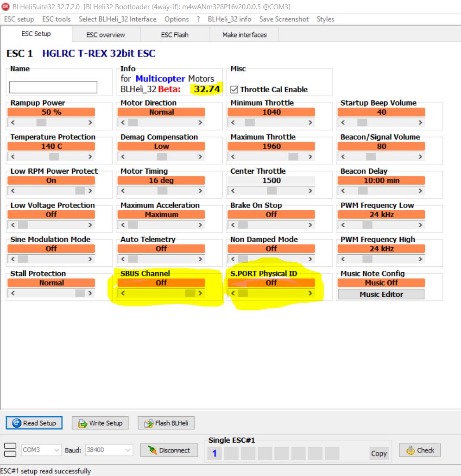Click the BLHeliSuite32 app icon in title bar
Screen dimensions: 461x476
6,6
